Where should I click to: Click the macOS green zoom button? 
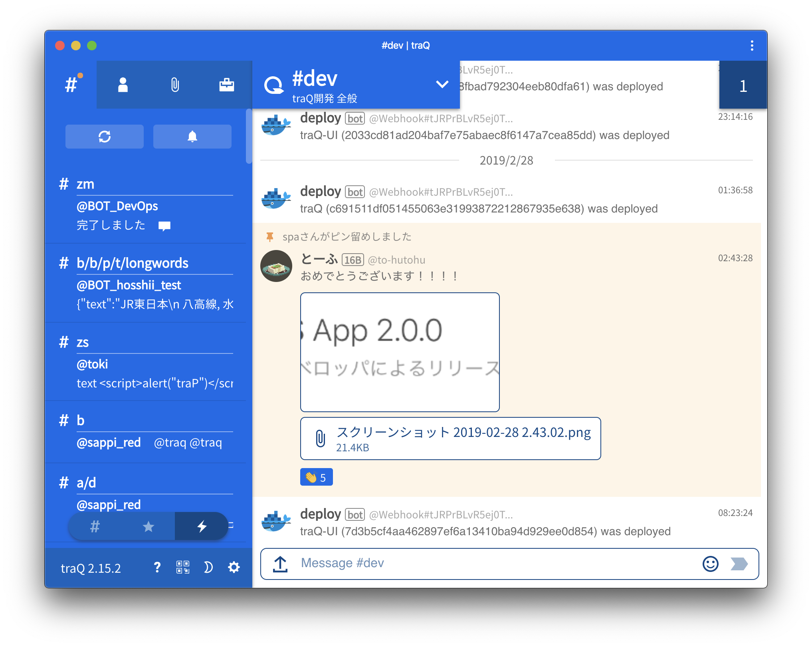coord(92,46)
